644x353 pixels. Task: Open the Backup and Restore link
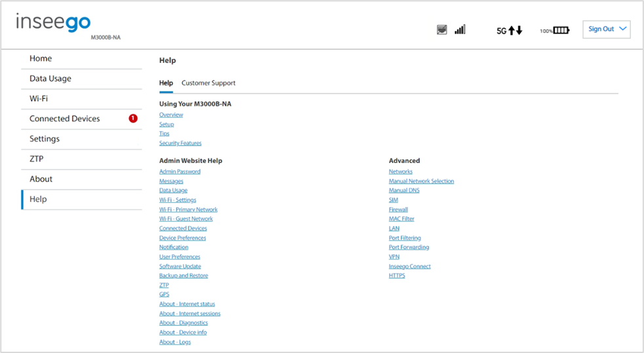pyautogui.click(x=184, y=276)
